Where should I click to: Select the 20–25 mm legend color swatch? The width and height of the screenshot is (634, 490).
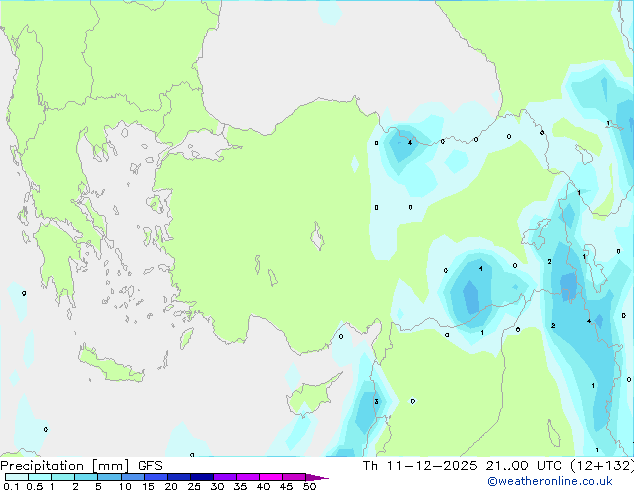click(x=179, y=477)
